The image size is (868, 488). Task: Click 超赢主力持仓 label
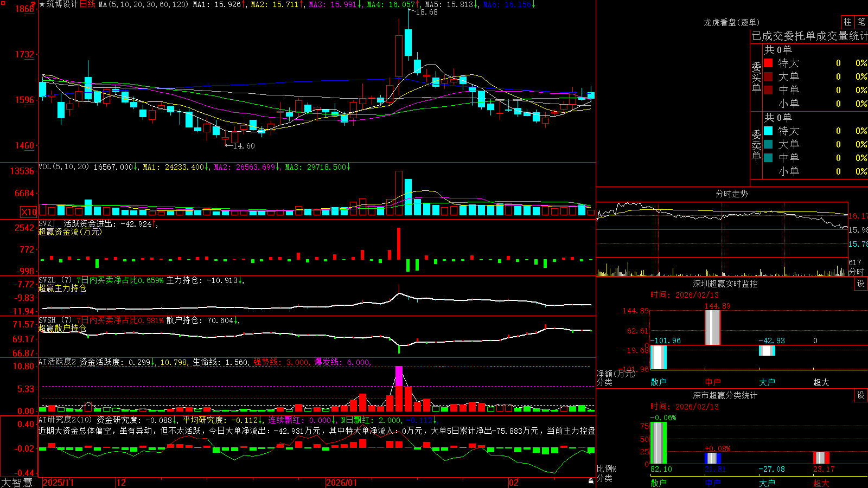(x=62, y=288)
